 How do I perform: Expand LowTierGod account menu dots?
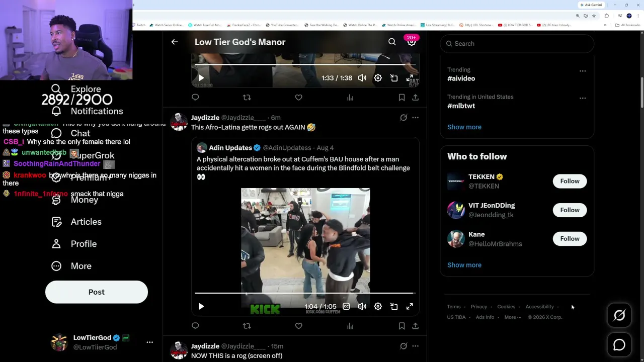(x=149, y=342)
